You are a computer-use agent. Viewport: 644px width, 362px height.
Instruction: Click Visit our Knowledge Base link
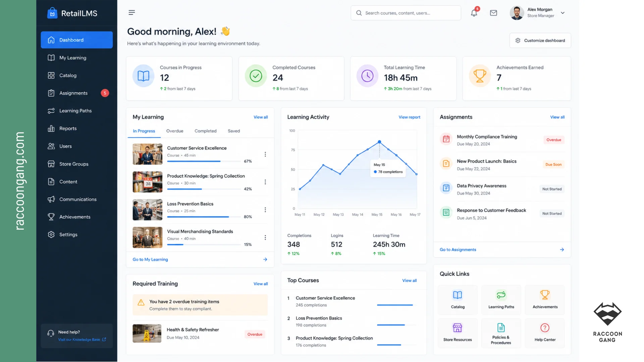coord(82,340)
